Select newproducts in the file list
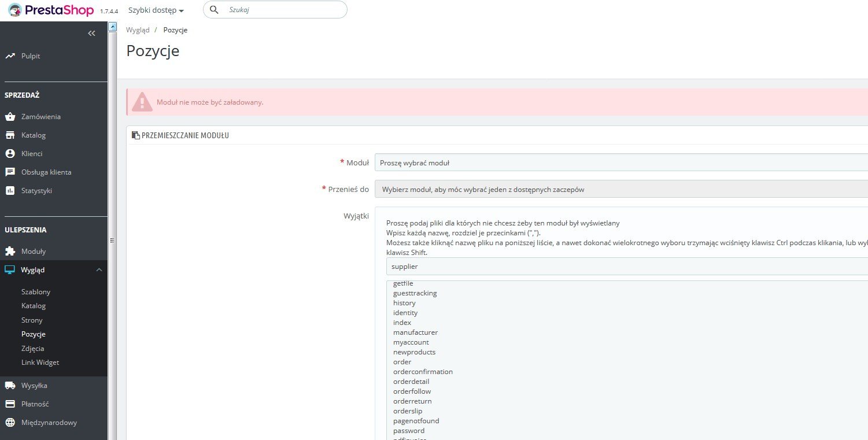Image resolution: width=868 pixels, height=440 pixels. pos(415,352)
